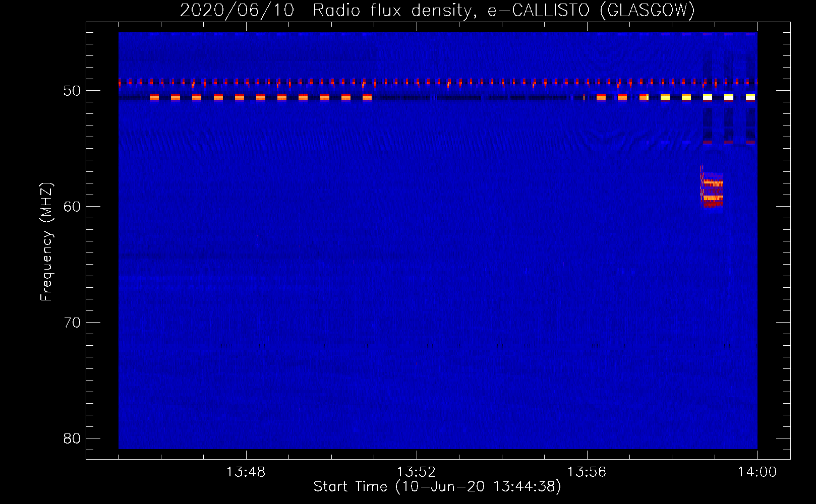Click the 70 frequency tick label
This screenshot has height=504, width=816.
73,323
